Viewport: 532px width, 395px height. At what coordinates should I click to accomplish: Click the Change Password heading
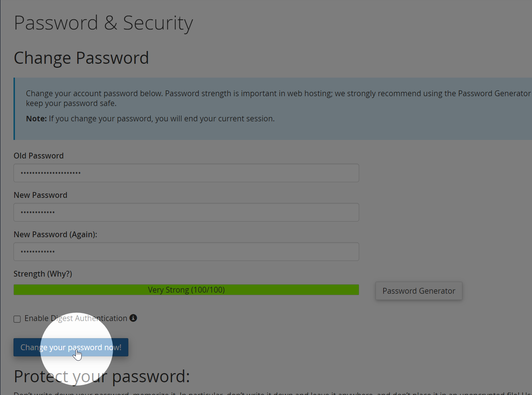[81, 58]
